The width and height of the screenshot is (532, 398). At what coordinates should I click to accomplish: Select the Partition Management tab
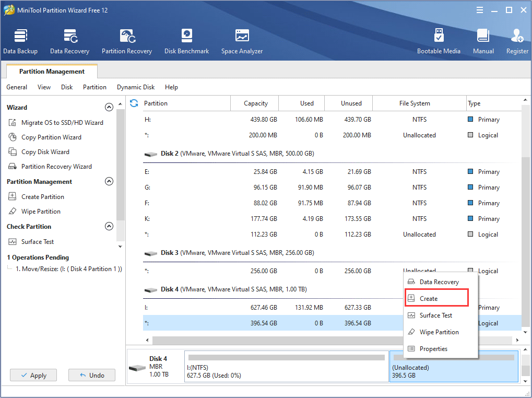52,71
